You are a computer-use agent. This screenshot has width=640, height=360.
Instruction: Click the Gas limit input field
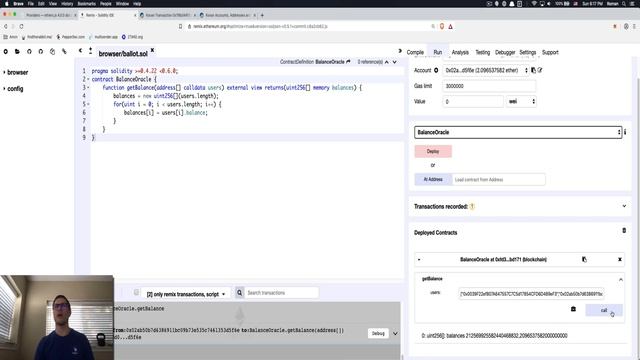click(489, 86)
